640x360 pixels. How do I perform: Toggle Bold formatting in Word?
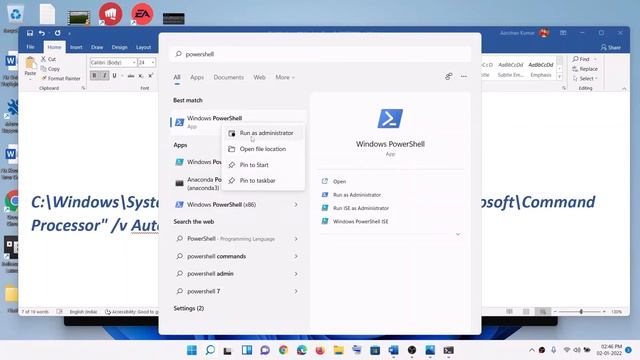[94, 76]
